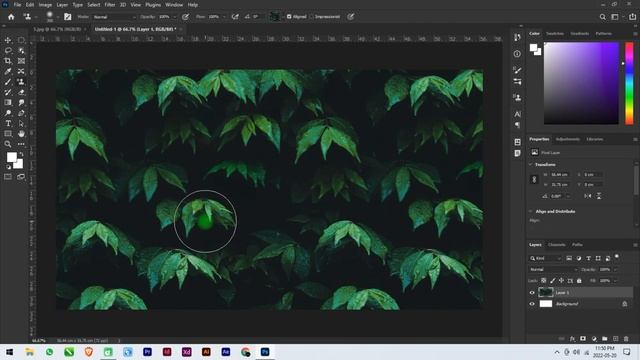
Task: Open the layer blend mode Normal dropdown
Action: [x=553, y=269]
